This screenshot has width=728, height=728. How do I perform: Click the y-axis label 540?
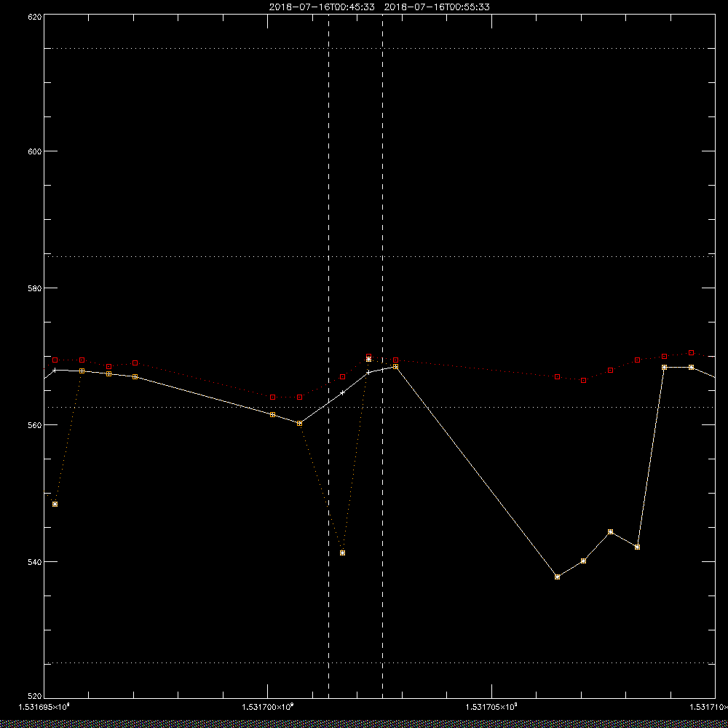pos(35,562)
